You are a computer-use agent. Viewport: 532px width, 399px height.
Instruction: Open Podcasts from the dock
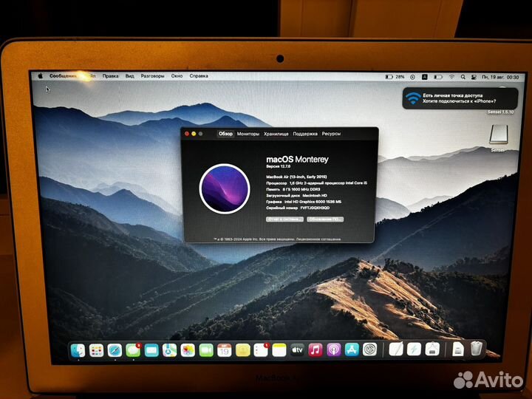tap(333, 349)
